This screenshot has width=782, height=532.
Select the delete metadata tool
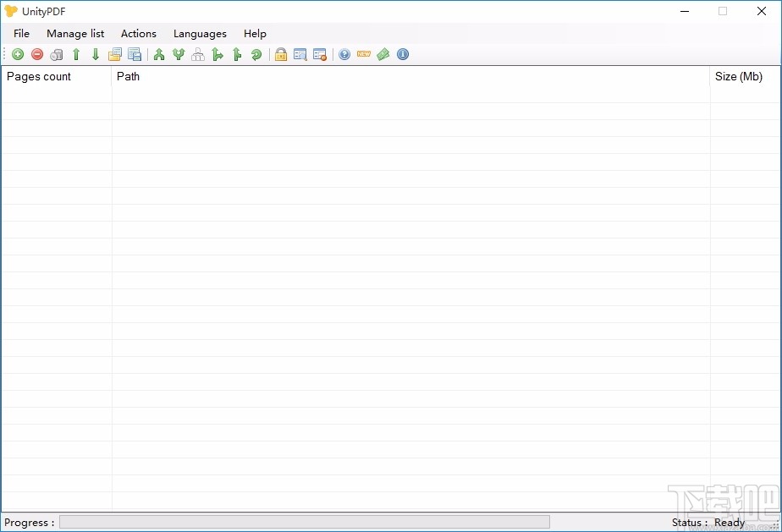319,54
